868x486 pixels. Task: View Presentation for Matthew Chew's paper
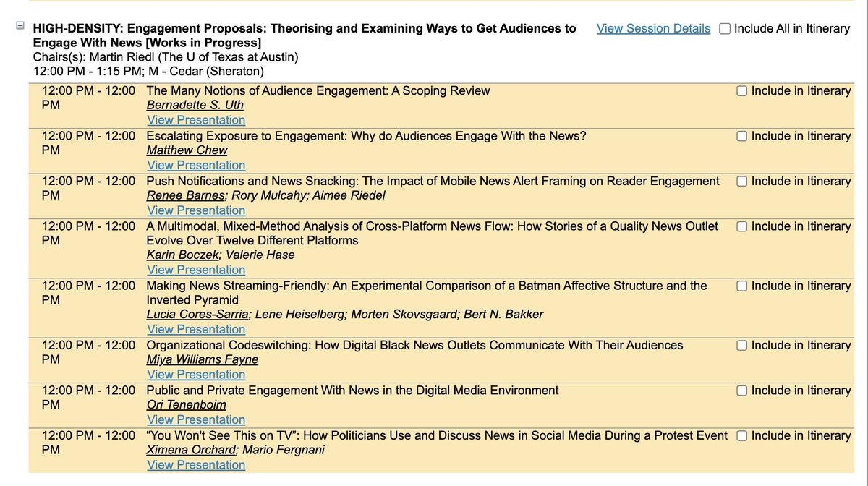pos(196,165)
